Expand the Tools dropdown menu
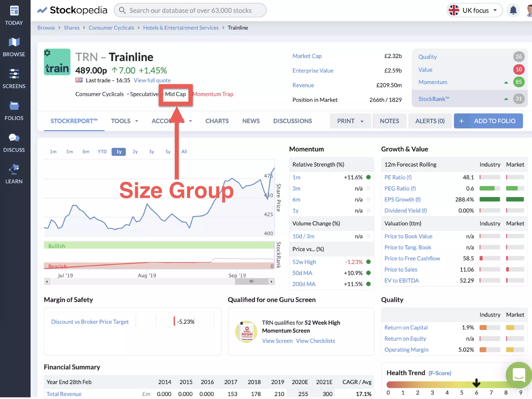Screen dimensions: 532x399 pos(124,121)
